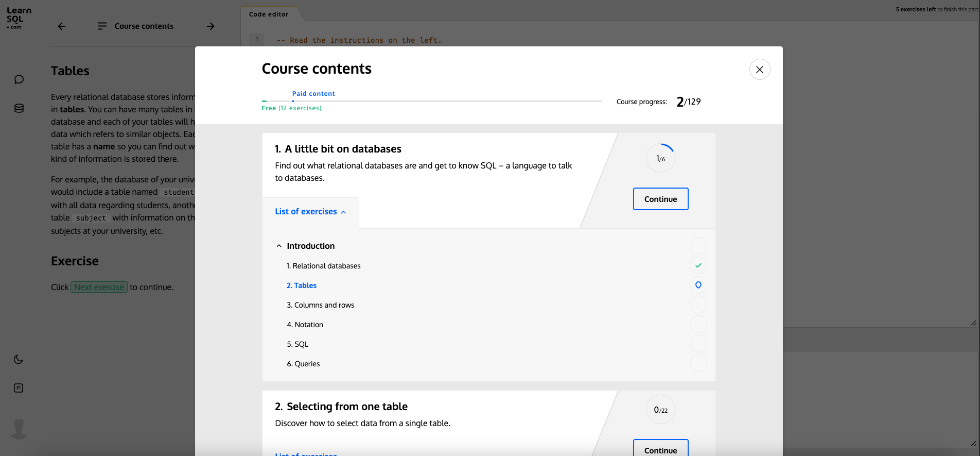The image size is (980, 456).
Task: Open the database icon in the sidebar
Action: click(x=19, y=108)
